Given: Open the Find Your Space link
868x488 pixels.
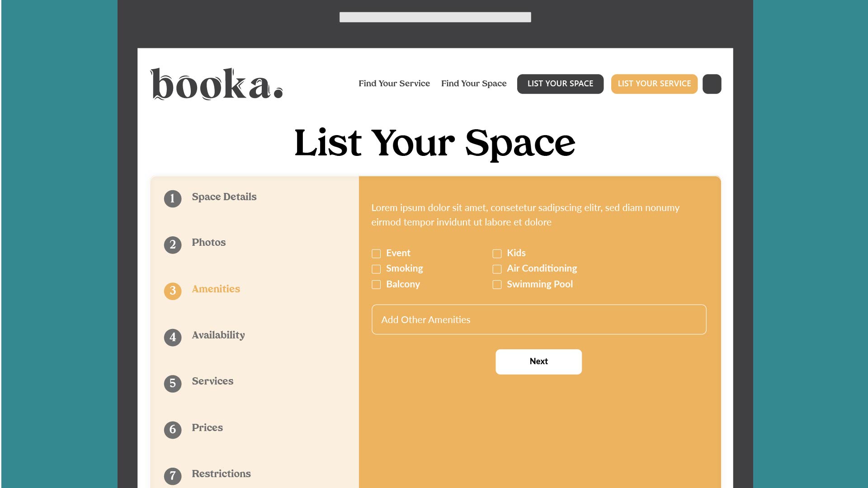Looking at the screenshot, I should [474, 84].
